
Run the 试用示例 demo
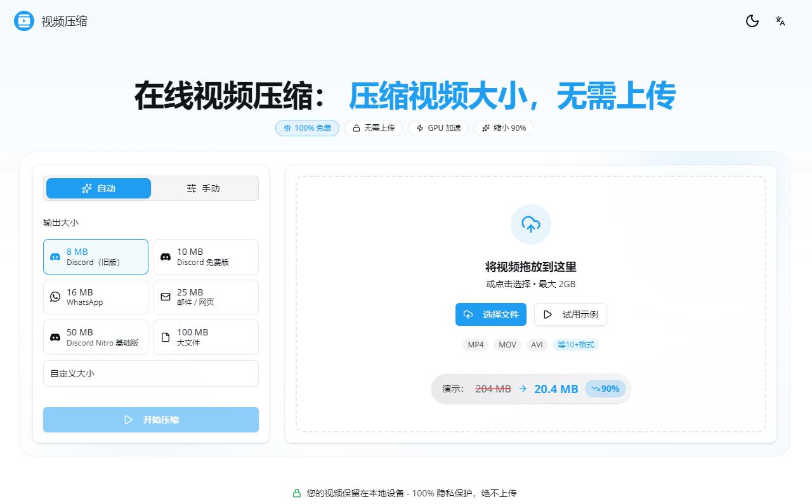[570, 314]
